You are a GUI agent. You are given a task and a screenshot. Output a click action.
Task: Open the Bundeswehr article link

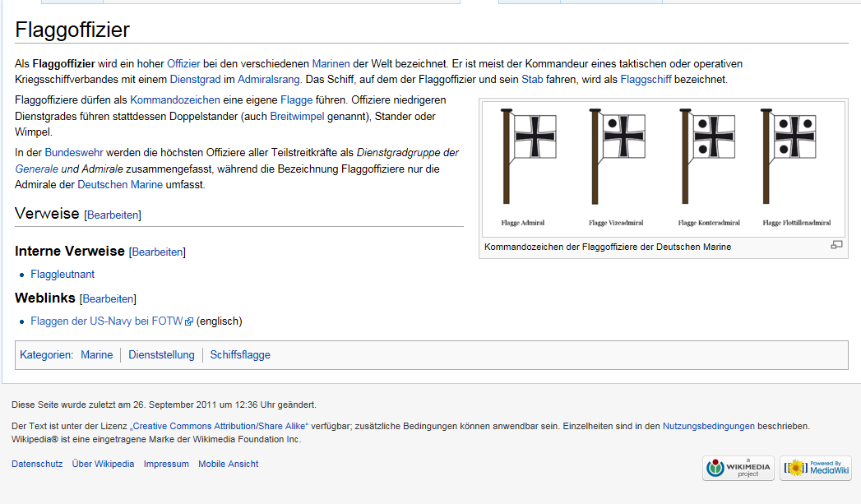74,153
